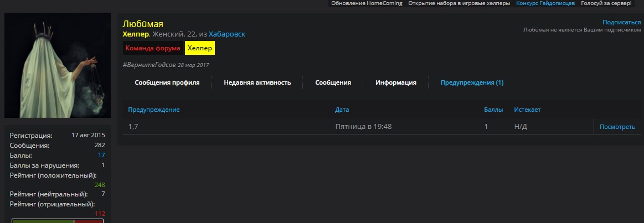
Task: Click the Подписаться link
Action: (621, 22)
